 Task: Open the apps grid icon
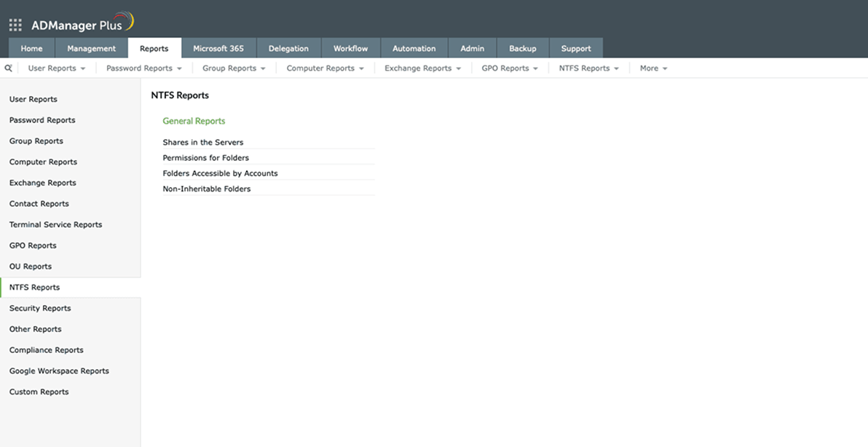(15, 25)
